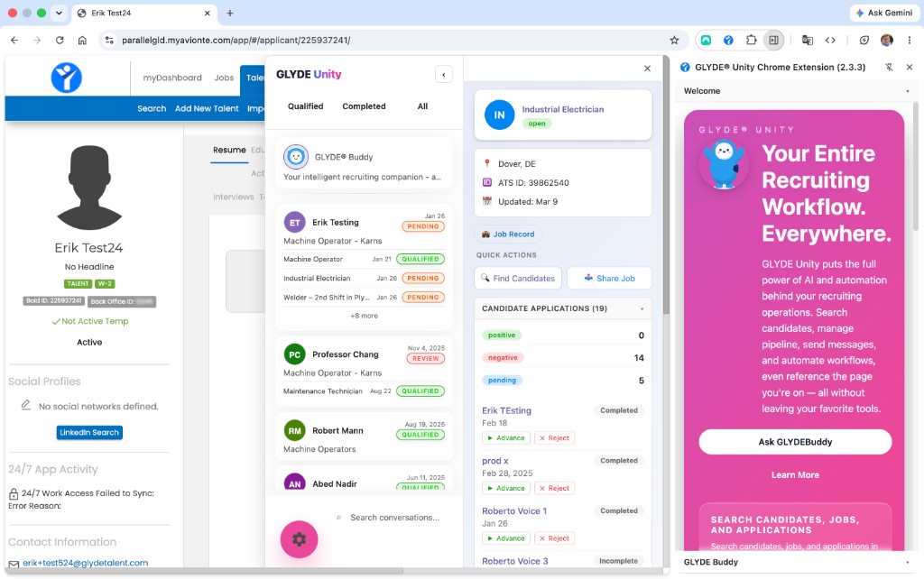Open a new browser tab
The width and height of the screenshot is (924, 579).
230,13
